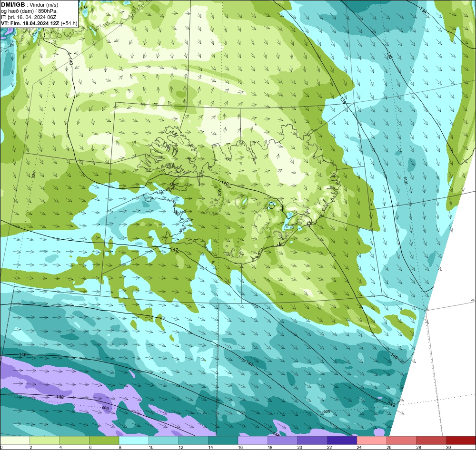Click the 6–8 m/s darker green legend swatch
This screenshot has width=476, height=450.
pyautogui.click(x=104, y=440)
